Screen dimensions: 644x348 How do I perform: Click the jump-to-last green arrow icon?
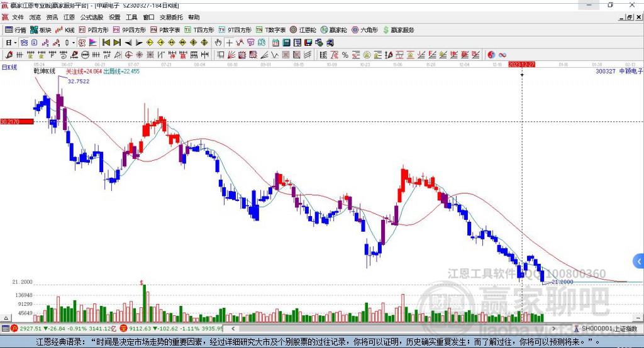pyautogui.click(x=117, y=43)
